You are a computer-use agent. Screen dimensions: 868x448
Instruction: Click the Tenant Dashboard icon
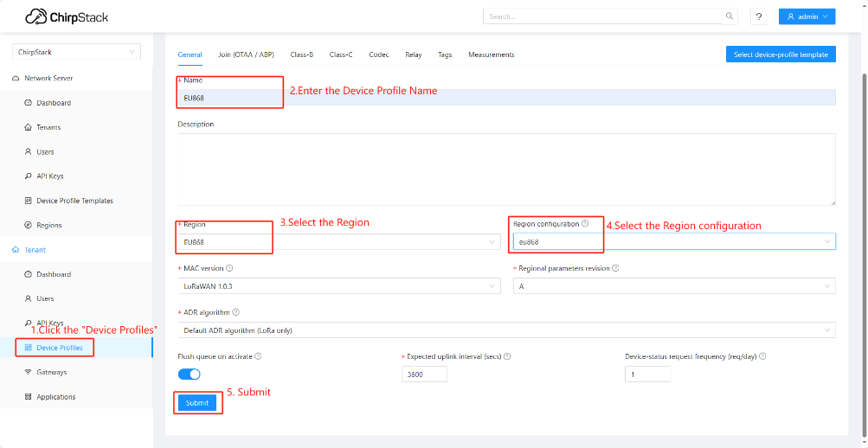pos(29,274)
